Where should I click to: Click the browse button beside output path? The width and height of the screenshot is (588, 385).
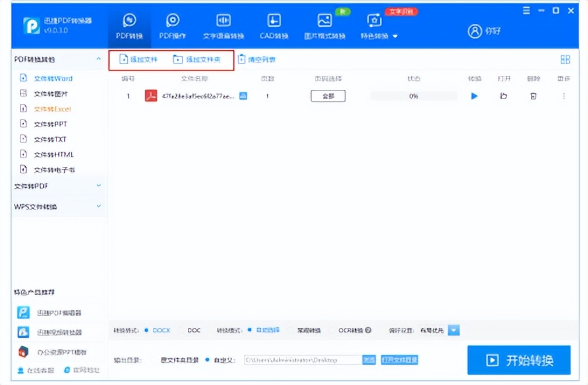[x=369, y=360]
